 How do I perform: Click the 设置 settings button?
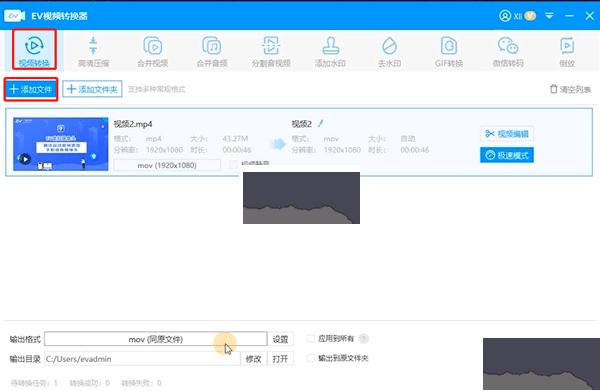280,339
